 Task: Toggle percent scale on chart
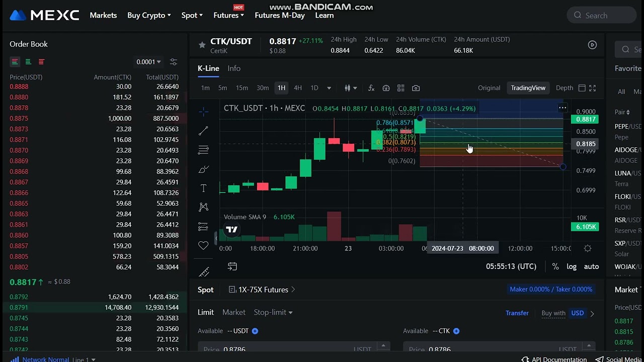coord(555,266)
